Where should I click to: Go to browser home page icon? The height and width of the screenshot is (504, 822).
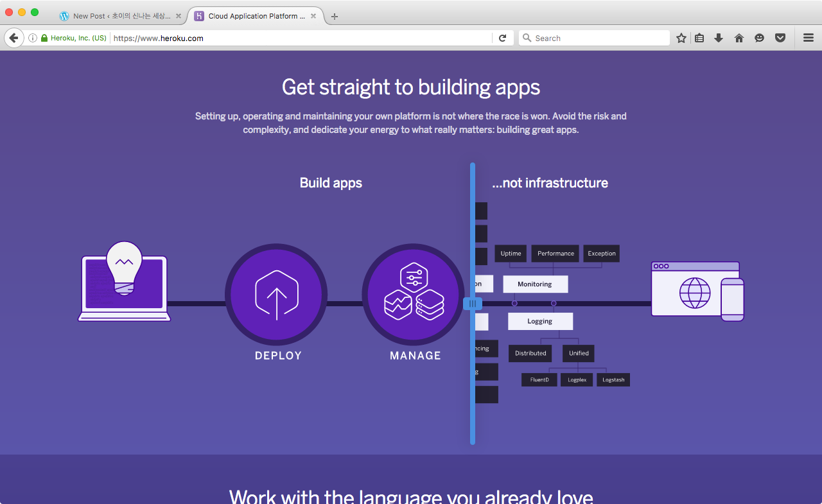pyautogui.click(x=739, y=38)
